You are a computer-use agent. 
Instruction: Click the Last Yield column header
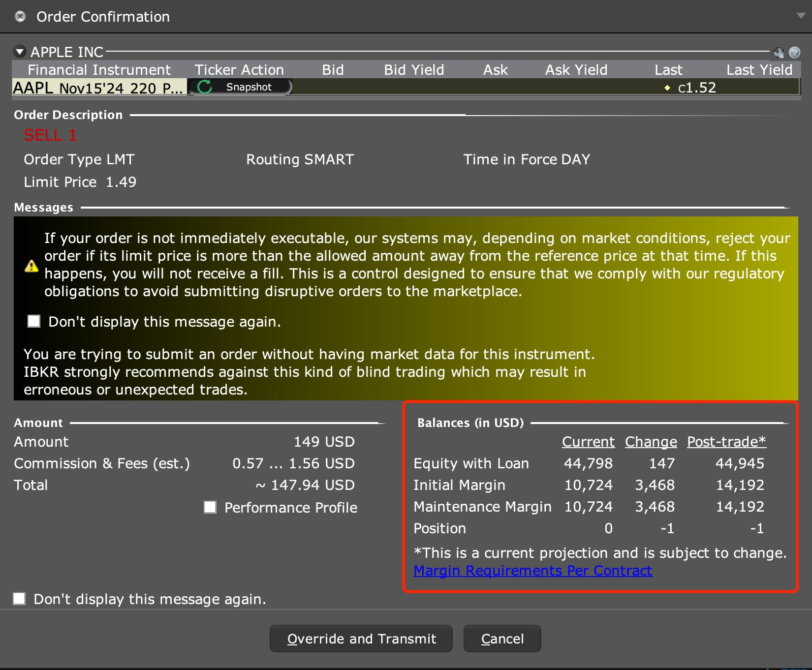click(759, 70)
